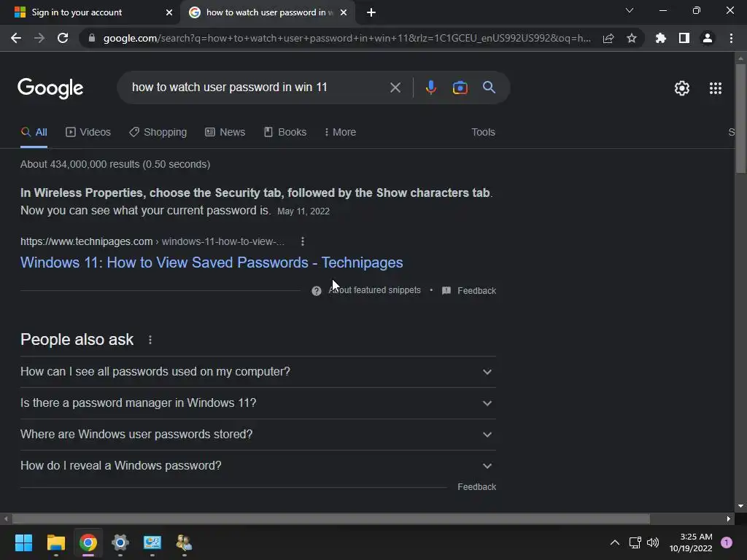Reload the current page
This screenshot has width=747, height=560.
(x=63, y=38)
